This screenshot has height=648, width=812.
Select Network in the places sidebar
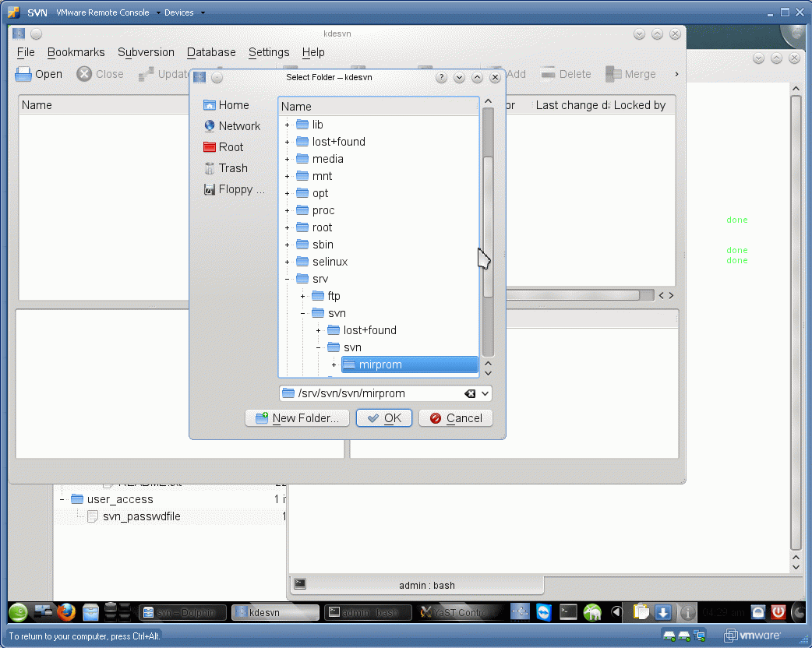[x=232, y=125]
